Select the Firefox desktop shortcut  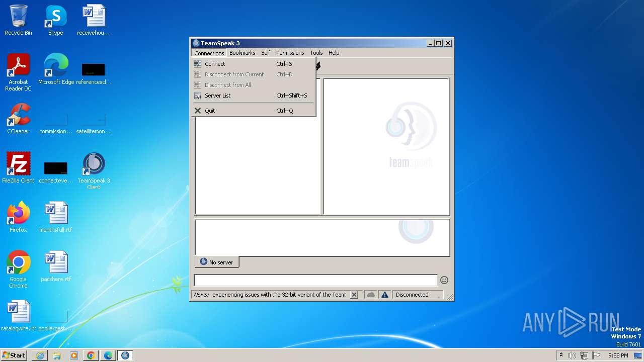[x=18, y=217]
